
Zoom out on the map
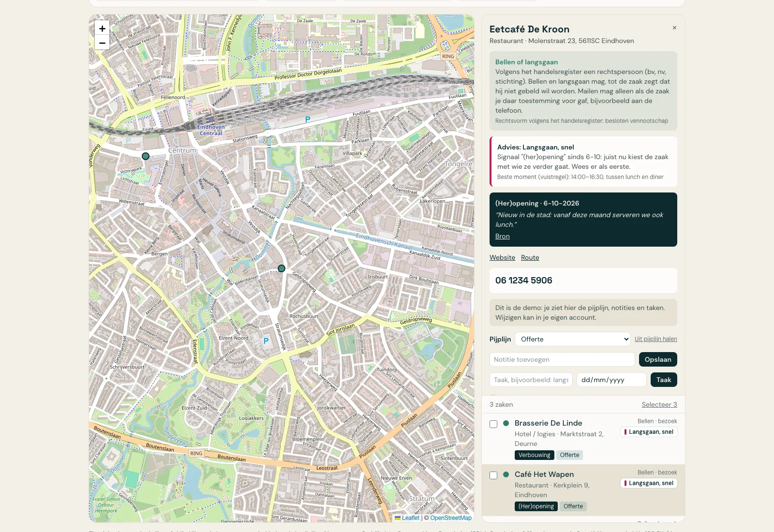(102, 43)
